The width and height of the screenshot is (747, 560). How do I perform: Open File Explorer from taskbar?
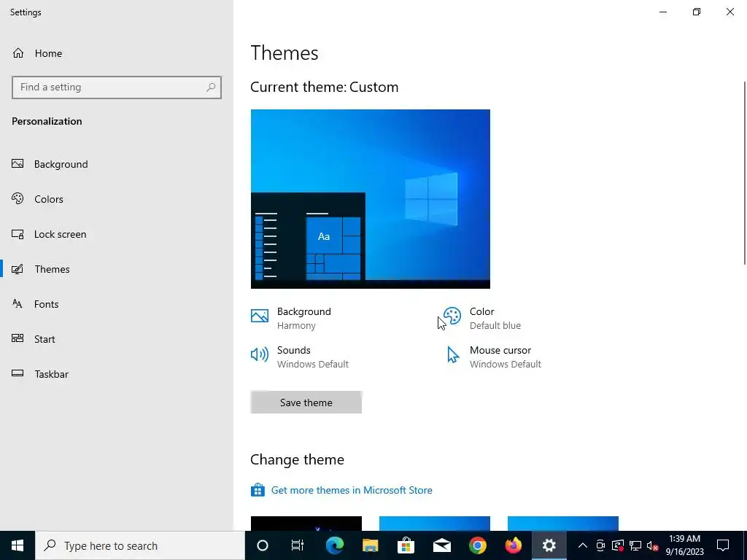370,545
